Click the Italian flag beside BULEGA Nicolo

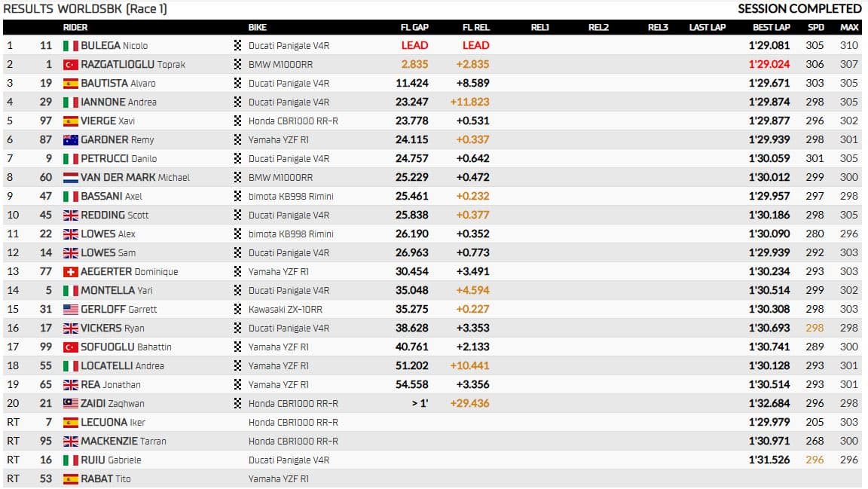coord(70,46)
